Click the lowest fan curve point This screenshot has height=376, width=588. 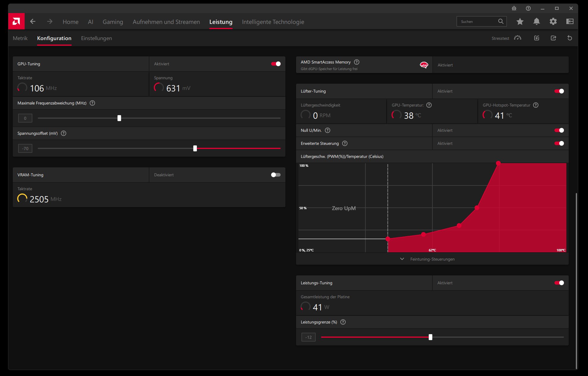pyautogui.click(x=388, y=239)
